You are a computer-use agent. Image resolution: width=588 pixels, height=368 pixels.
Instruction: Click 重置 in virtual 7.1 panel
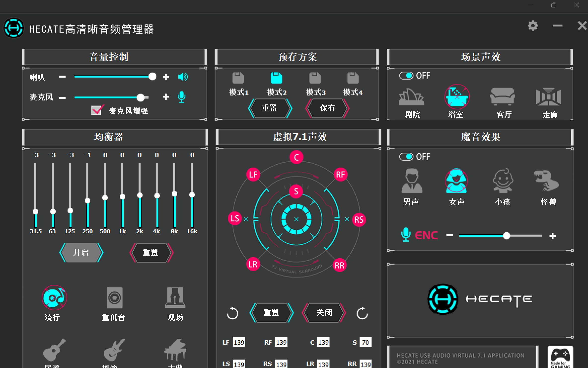click(x=271, y=313)
